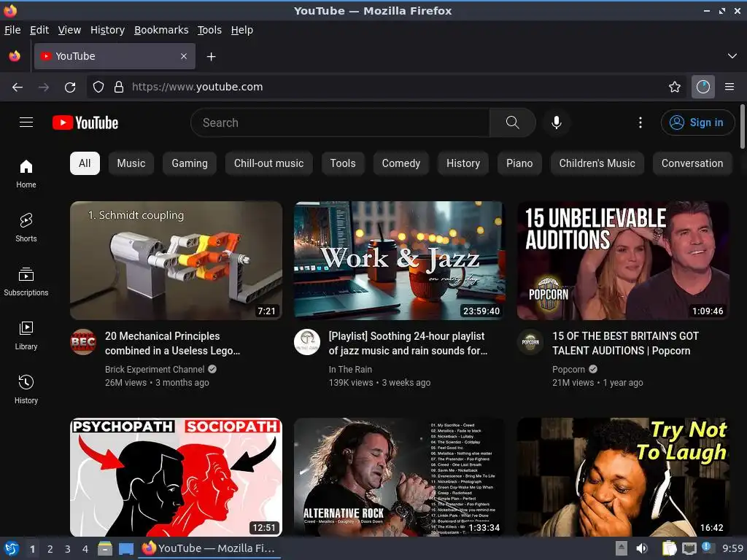
Task: Open the Schmidt coupling video thumbnail
Action: click(176, 260)
